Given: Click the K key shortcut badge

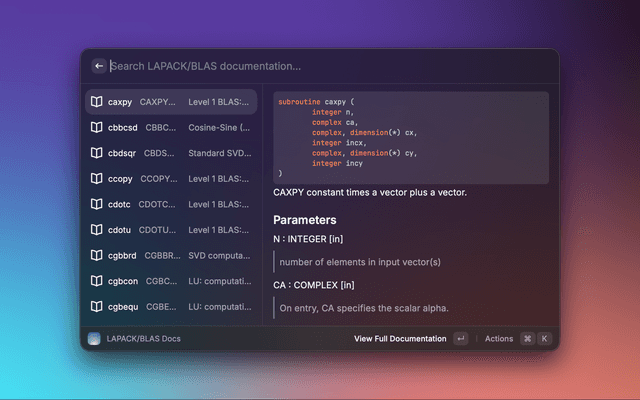Looking at the screenshot, I should pyautogui.click(x=545, y=339).
